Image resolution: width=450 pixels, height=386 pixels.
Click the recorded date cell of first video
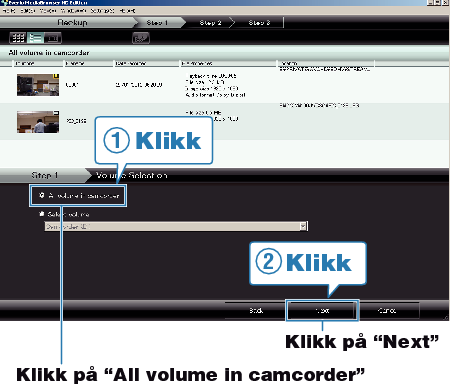coord(139,85)
